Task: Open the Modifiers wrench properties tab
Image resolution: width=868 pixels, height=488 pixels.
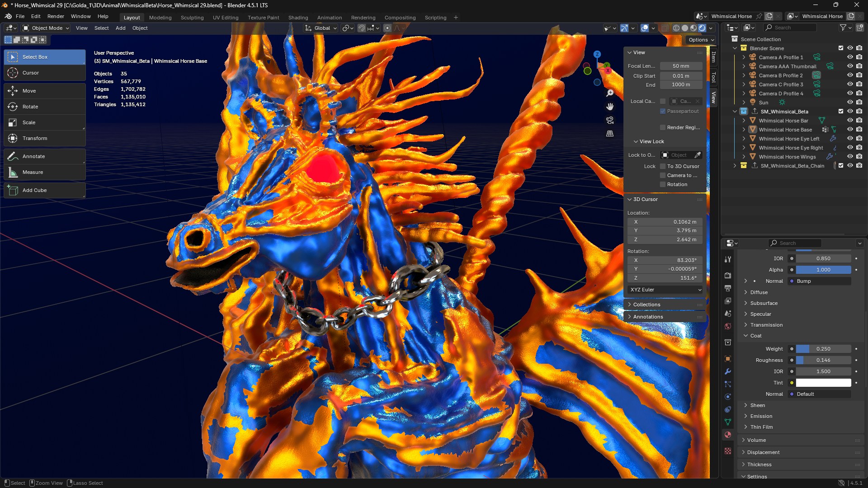Action: click(728, 371)
